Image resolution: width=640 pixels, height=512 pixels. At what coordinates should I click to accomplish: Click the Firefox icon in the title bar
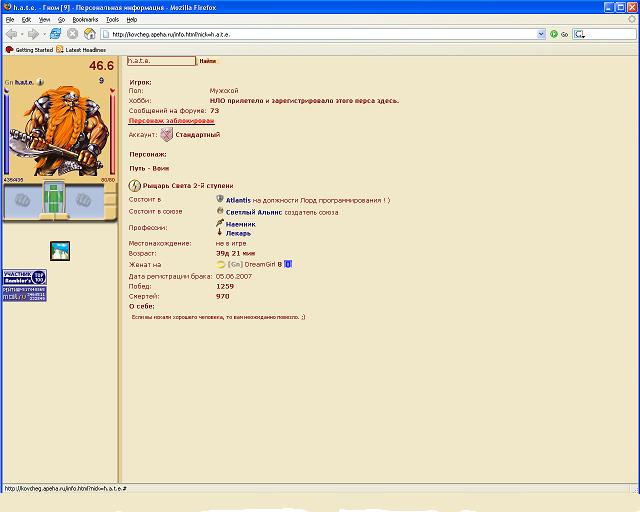[x=7, y=7]
